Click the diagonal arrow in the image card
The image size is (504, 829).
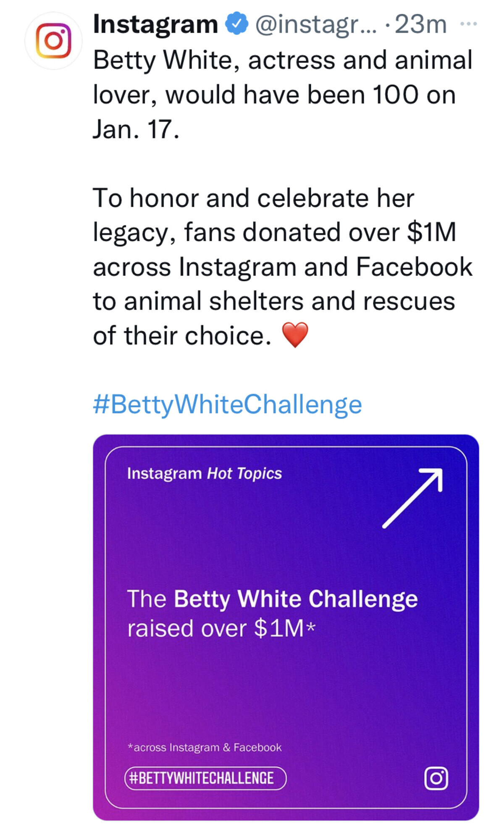(x=413, y=498)
